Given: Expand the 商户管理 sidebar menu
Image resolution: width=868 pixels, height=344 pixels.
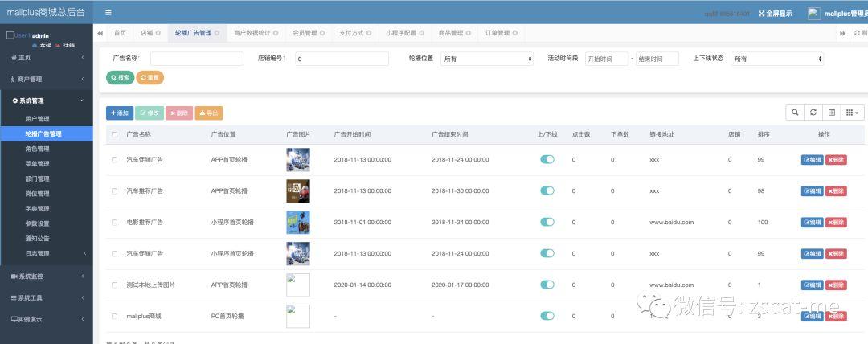Looking at the screenshot, I should [x=47, y=80].
